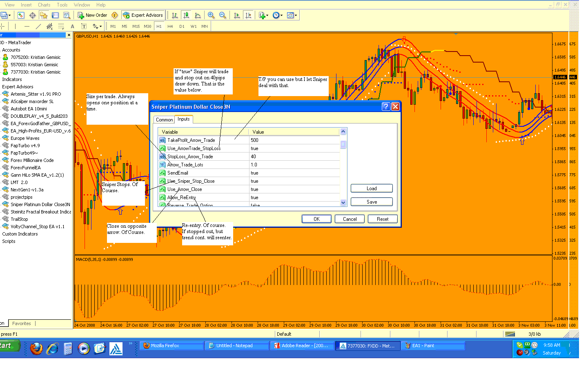Open the Strategy Tester icon
Image resolution: width=588 pixels, height=368 pixels.
67,15
